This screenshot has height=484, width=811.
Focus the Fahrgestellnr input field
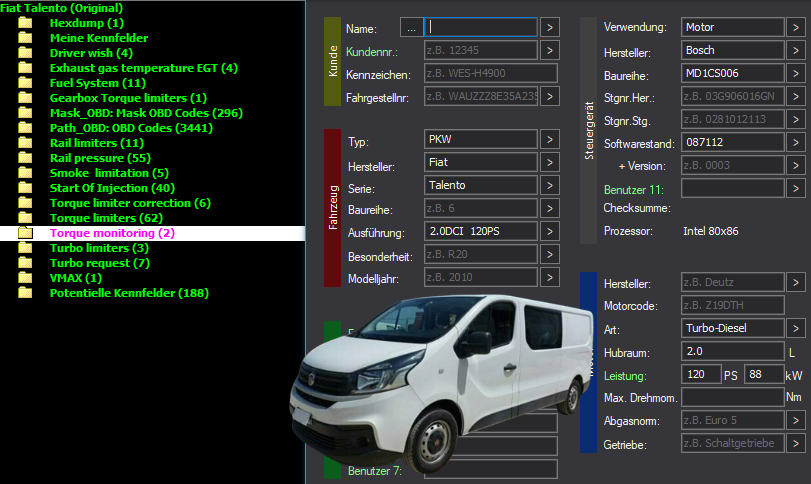tap(481, 96)
